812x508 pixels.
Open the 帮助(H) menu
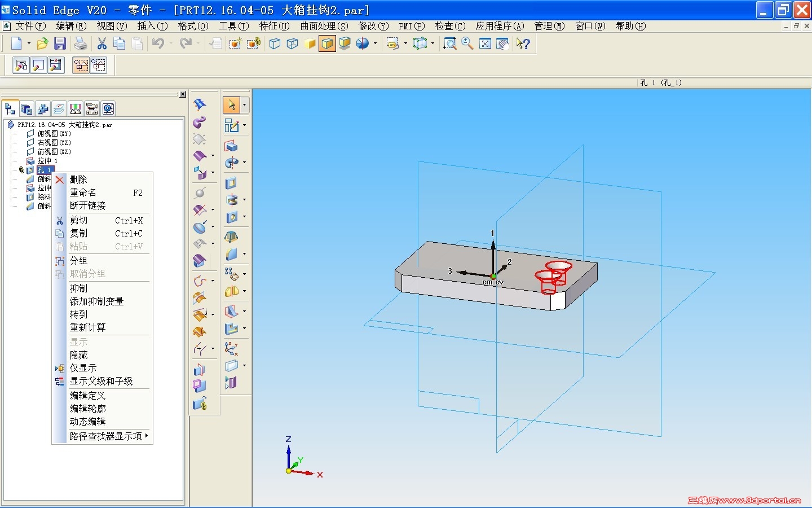click(x=631, y=26)
